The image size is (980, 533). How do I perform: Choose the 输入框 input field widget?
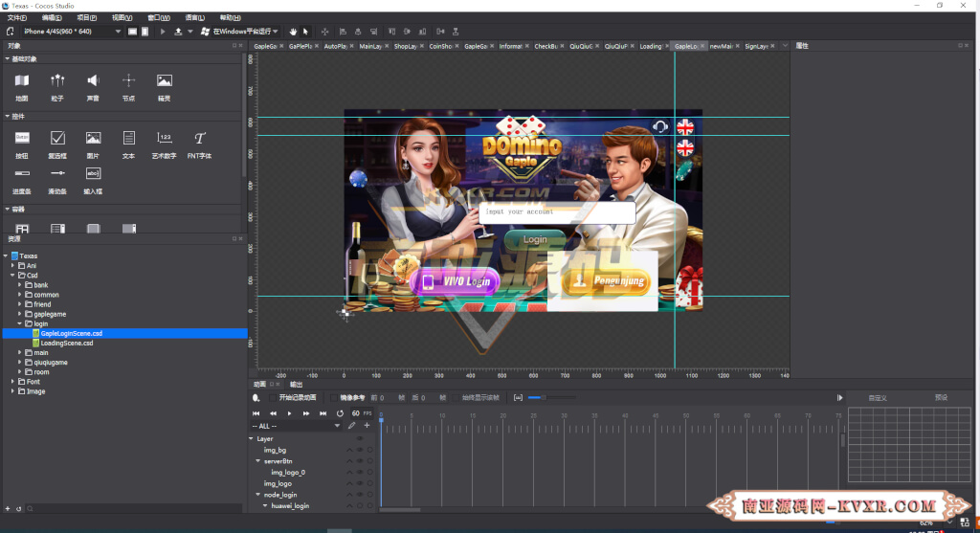tap(93, 180)
